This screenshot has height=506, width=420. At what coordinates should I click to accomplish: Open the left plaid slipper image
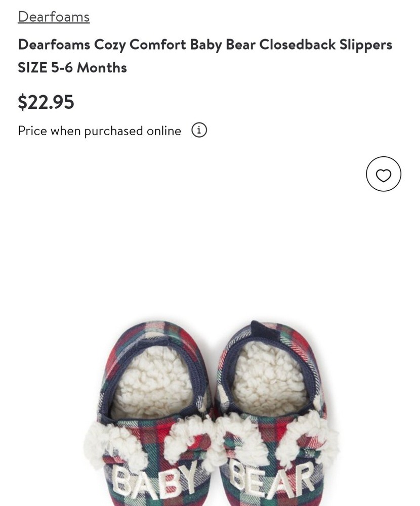click(152, 413)
